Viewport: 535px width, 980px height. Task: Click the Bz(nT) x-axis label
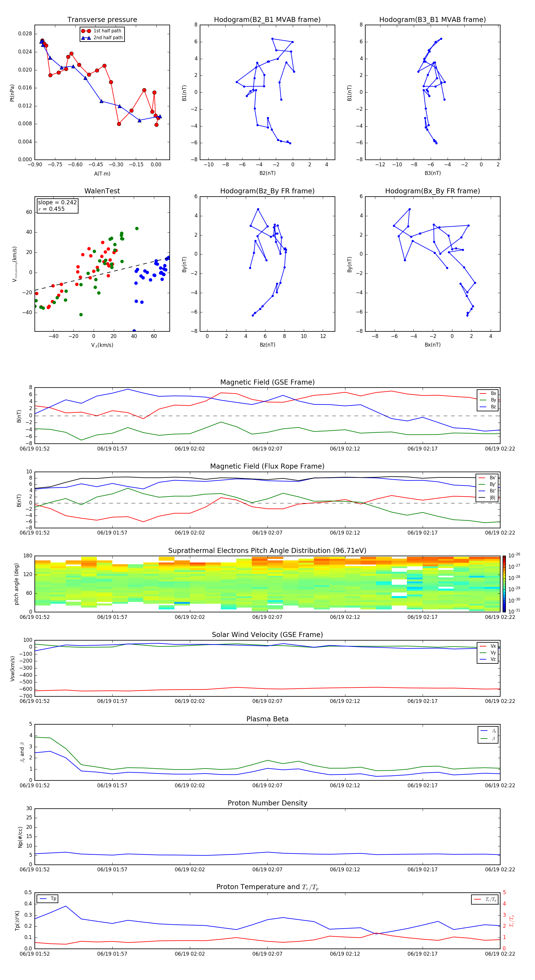(267, 345)
